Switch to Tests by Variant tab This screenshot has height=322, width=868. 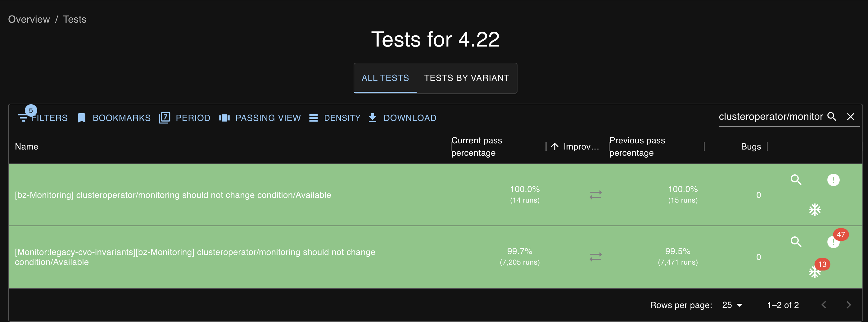[466, 78]
